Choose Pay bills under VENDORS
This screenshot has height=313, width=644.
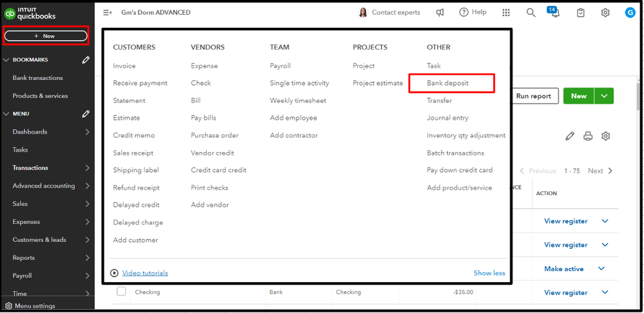coord(203,118)
